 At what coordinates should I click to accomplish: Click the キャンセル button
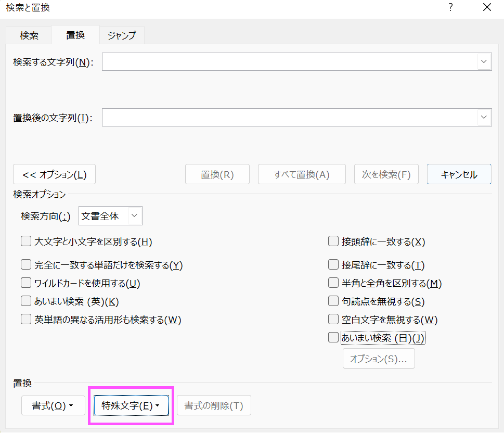coord(459,174)
